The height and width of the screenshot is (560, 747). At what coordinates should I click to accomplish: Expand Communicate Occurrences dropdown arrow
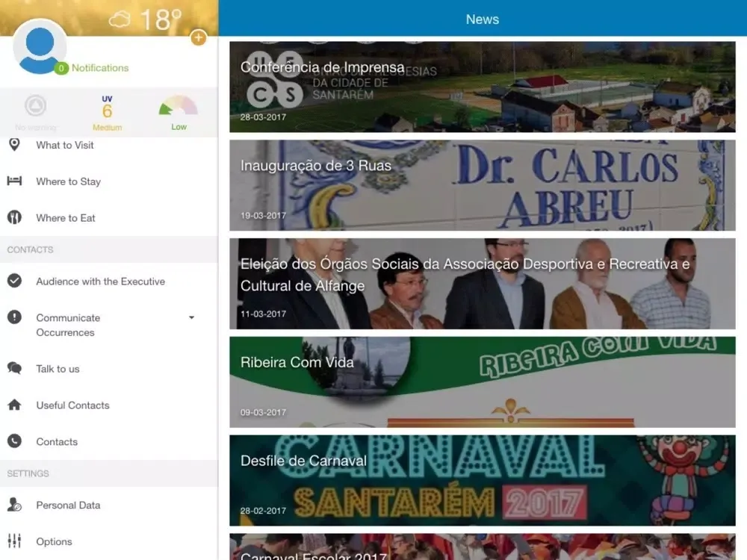191,317
